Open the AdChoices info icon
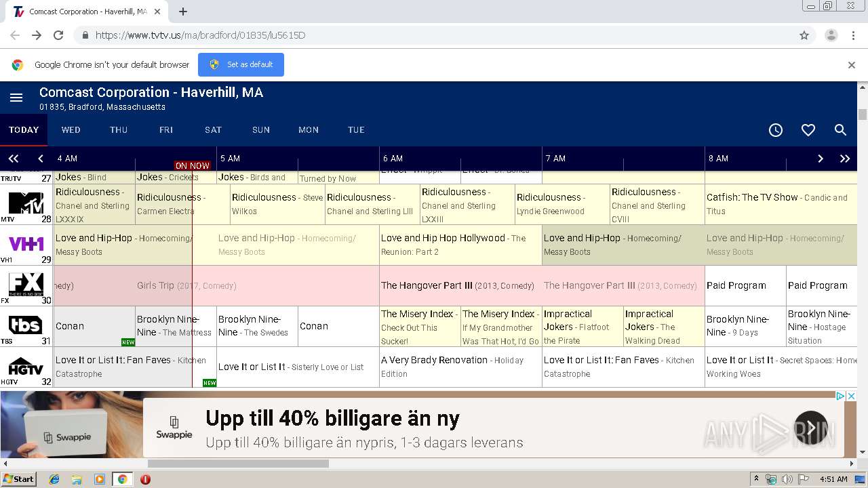 (840, 396)
